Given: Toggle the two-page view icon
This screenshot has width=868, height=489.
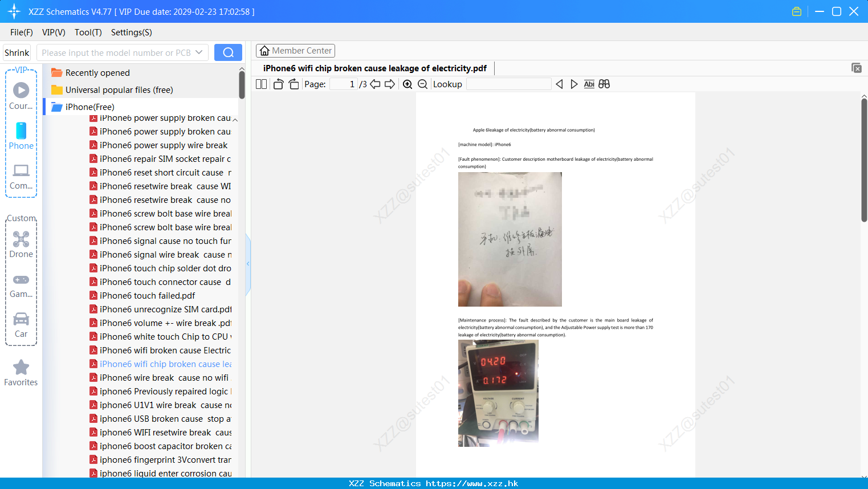Looking at the screenshot, I should (x=261, y=84).
